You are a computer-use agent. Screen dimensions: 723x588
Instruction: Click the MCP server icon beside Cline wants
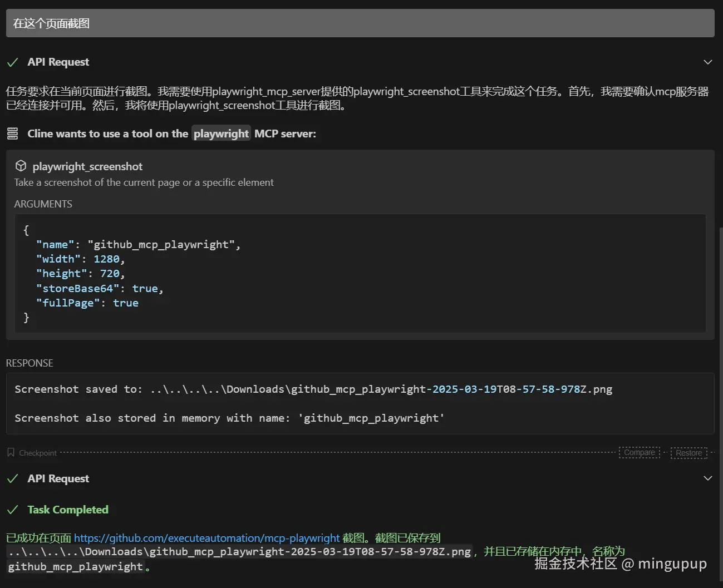point(12,134)
